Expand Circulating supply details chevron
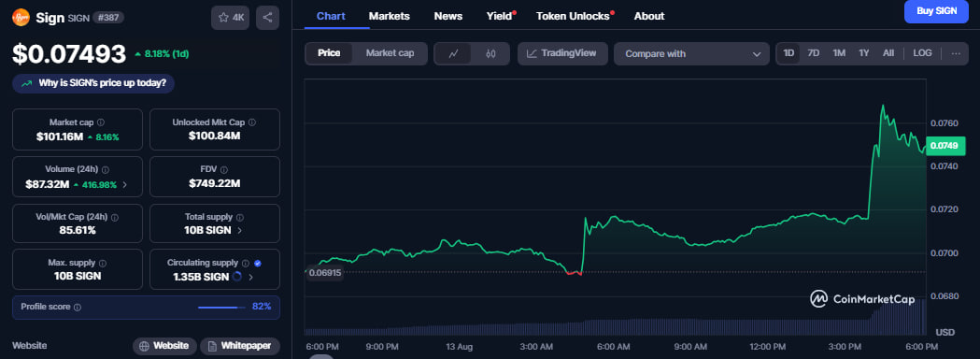 pyautogui.click(x=251, y=277)
